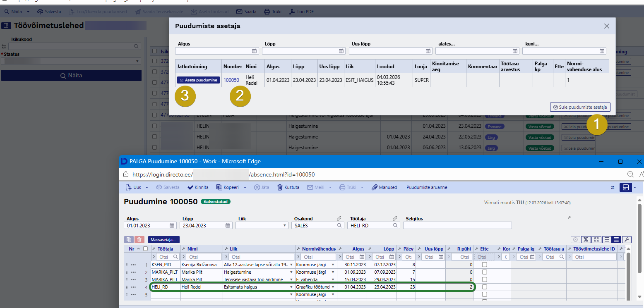The height and width of the screenshot is (308, 644).
Task: Open Manused attachments via paperclip icon
Action: click(x=374, y=187)
